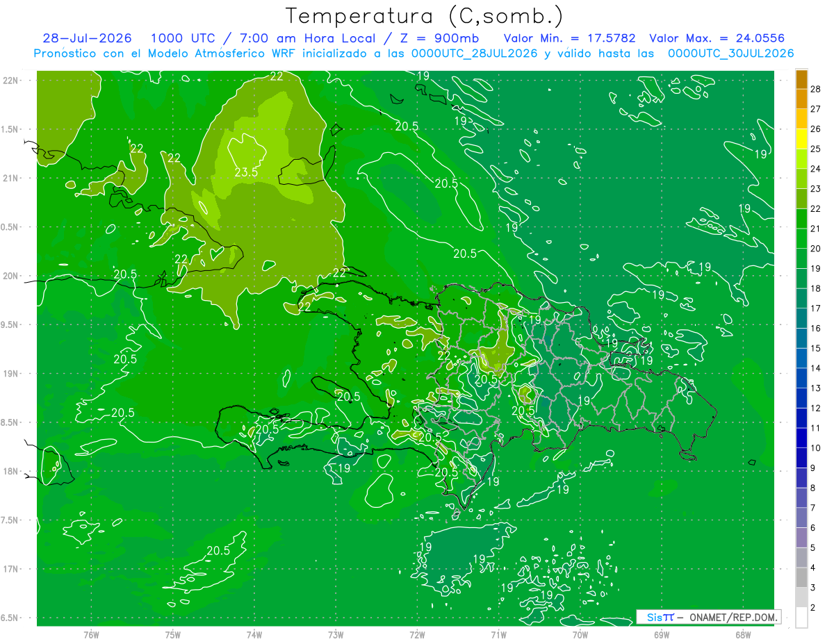
Task: Click the "18N" latitude label
Action: pos(10,471)
